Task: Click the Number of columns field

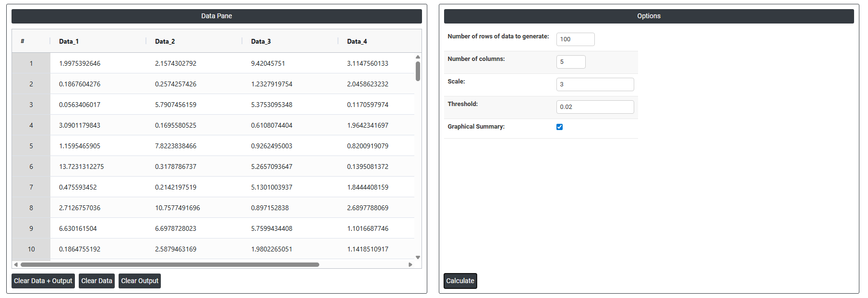Action: click(x=570, y=62)
